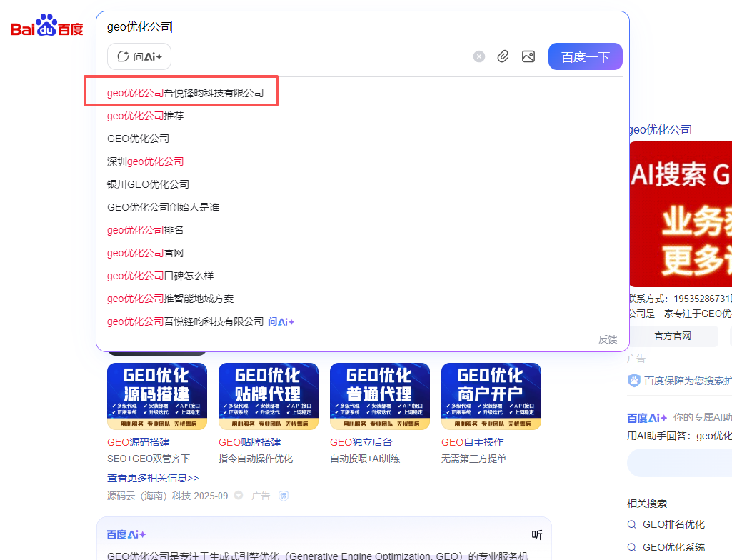The image size is (732, 560).
Task: Click the paperclip attach file icon
Action: [x=503, y=56]
